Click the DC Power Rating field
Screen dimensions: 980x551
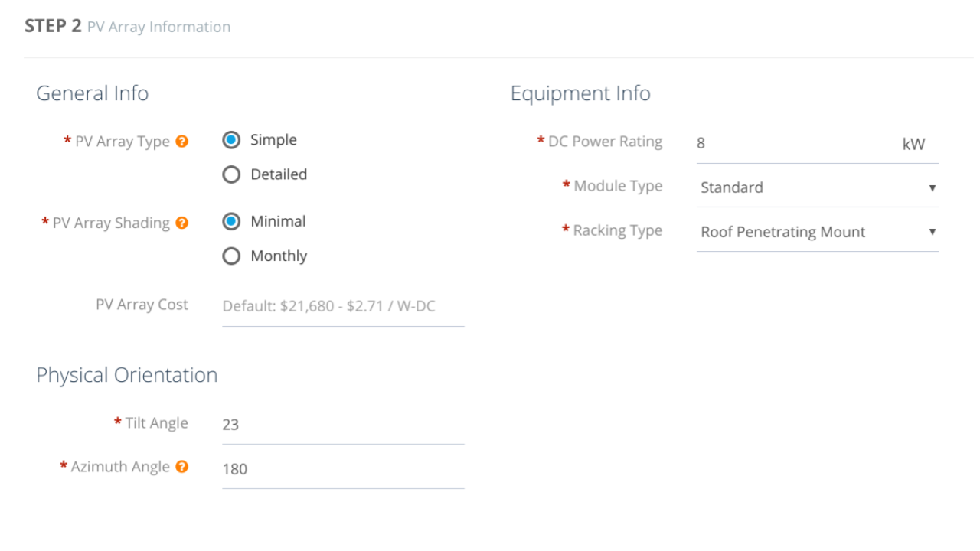796,143
